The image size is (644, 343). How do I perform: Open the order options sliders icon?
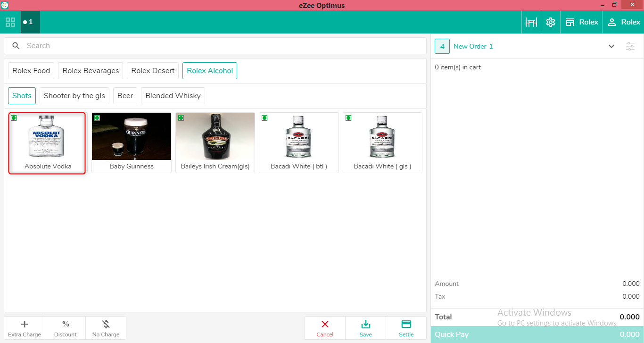(630, 46)
